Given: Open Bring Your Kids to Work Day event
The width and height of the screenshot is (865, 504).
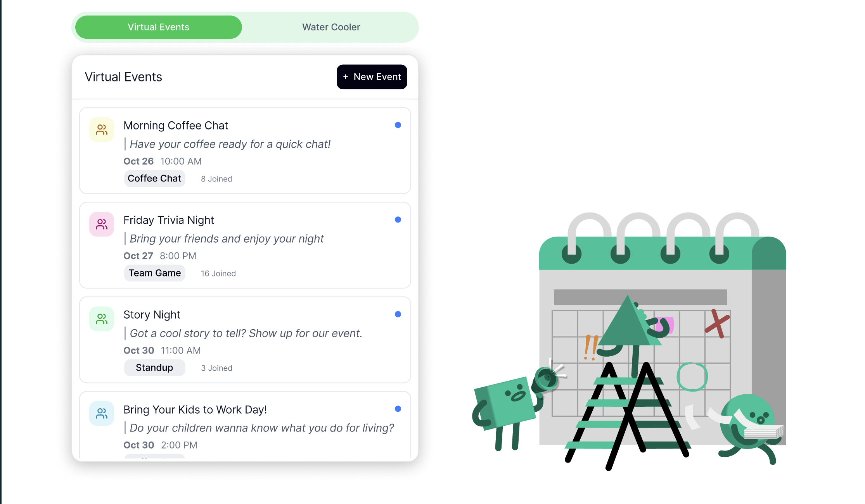Looking at the screenshot, I should [195, 410].
